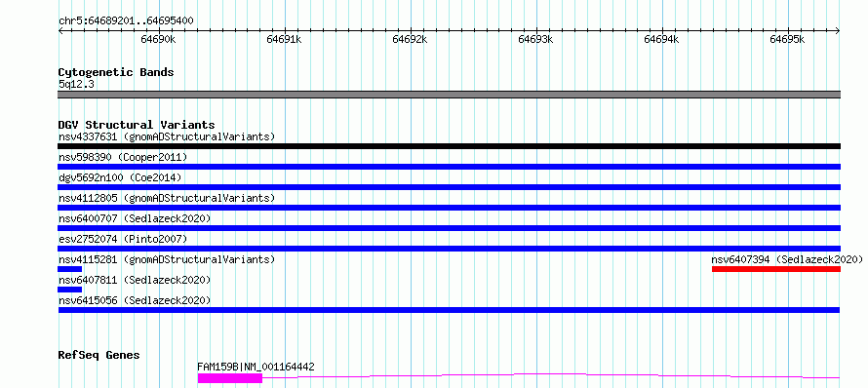Click the 64691k ruler tick
The height and width of the screenshot is (388, 868).
click(x=285, y=39)
